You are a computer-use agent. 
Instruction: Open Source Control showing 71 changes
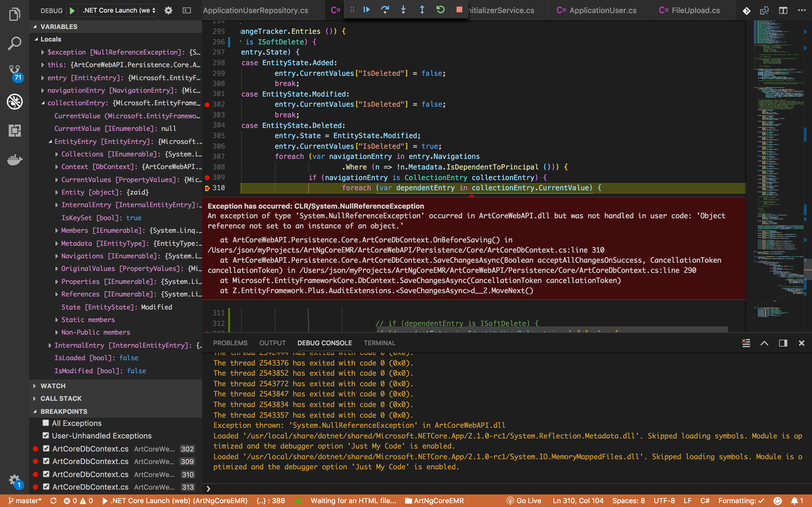(14, 70)
